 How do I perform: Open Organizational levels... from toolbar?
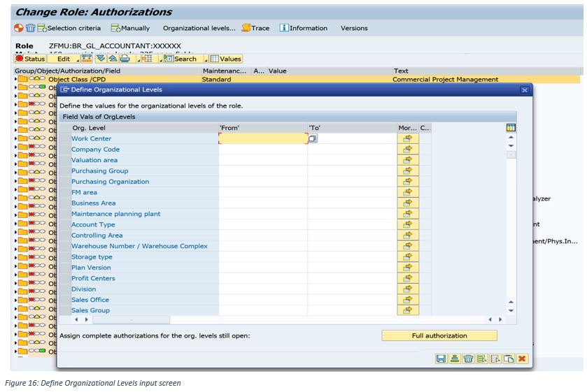pyautogui.click(x=199, y=28)
